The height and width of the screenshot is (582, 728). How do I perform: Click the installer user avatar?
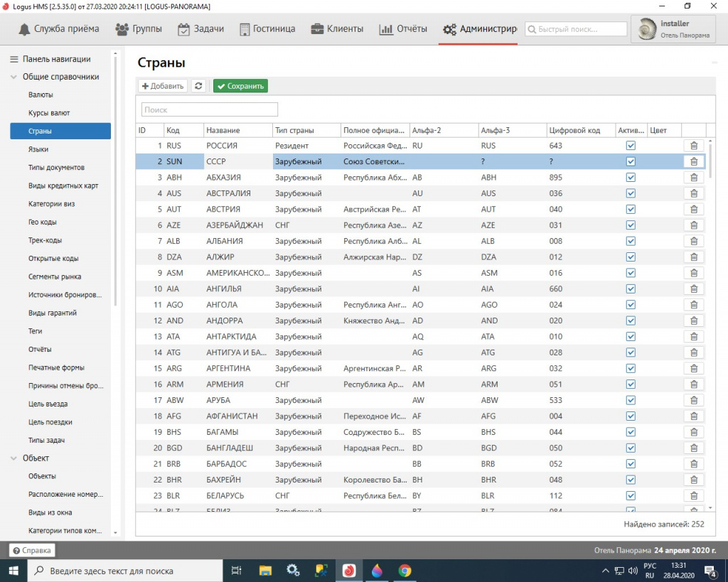click(x=646, y=28)
